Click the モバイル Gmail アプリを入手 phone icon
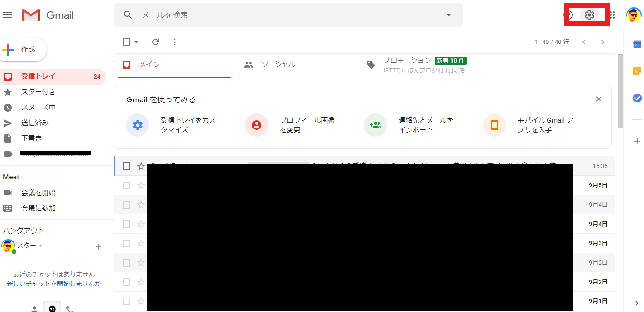The height and width of the screenshot is (312, 644). pyautogui.click(x=495, y=125)
